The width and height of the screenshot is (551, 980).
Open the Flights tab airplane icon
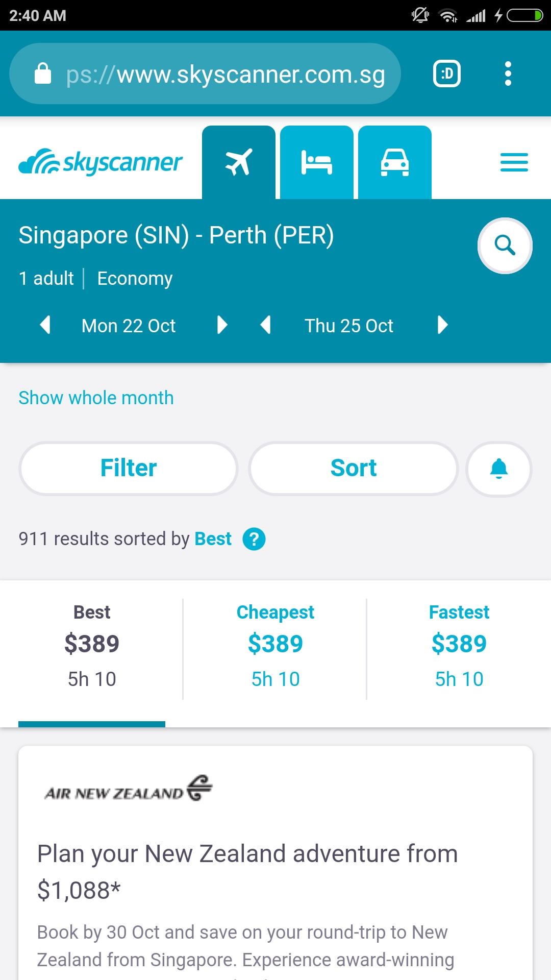coord(238,162)
